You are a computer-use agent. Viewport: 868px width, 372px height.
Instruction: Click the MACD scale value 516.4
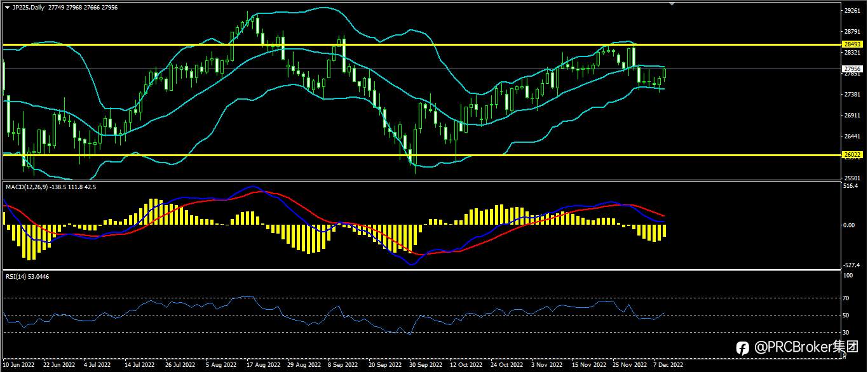pos(850,186)
